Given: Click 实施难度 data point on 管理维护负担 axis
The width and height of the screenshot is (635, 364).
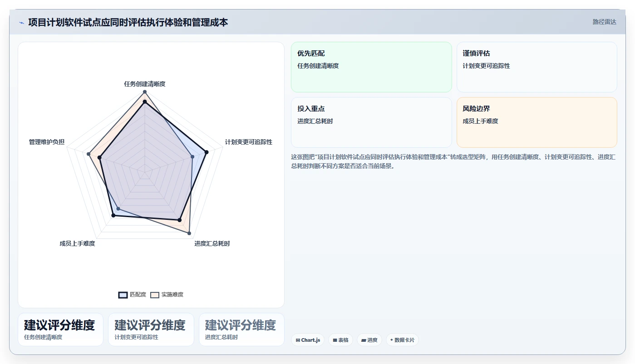Looking at the screenshot, I should [89, 154].
